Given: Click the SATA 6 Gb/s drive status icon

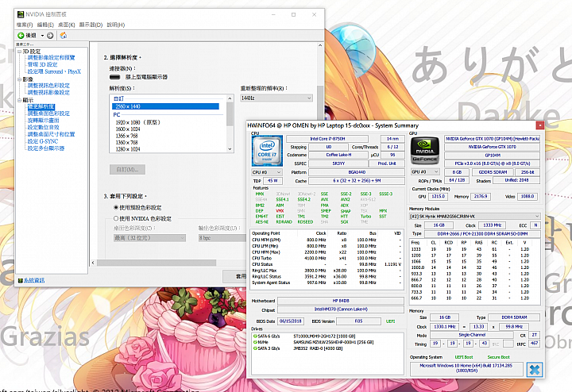Looking at the screenshot, I should pos(255,336).
